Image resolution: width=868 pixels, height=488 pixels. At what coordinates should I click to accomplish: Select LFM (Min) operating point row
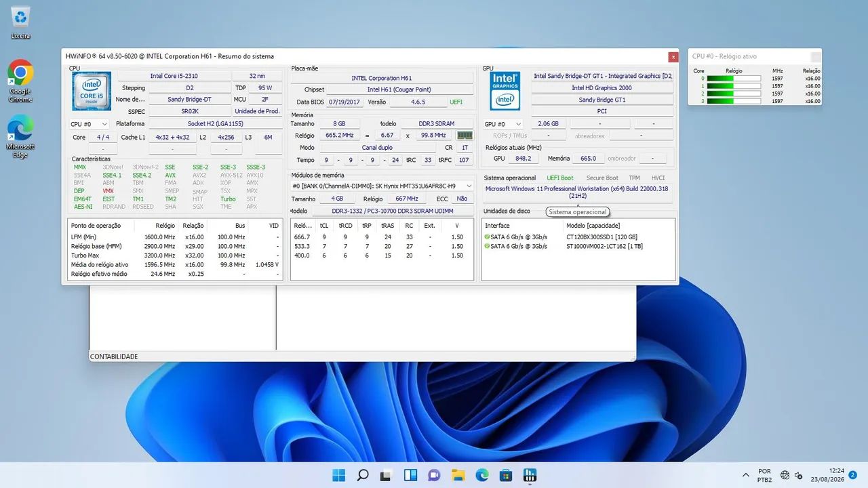coord(175,237)
